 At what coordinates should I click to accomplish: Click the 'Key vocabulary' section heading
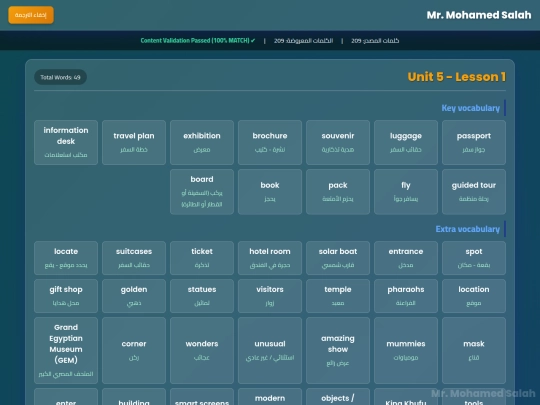[470, 108]
